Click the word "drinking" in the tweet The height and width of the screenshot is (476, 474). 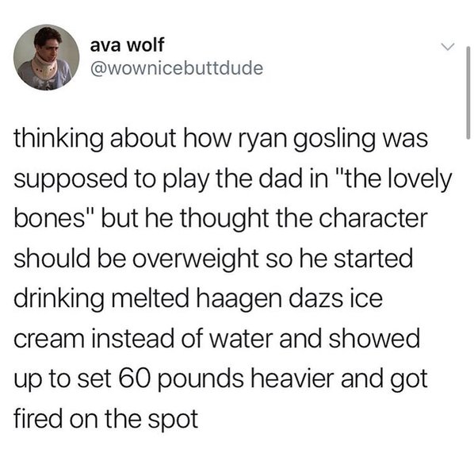59,299
